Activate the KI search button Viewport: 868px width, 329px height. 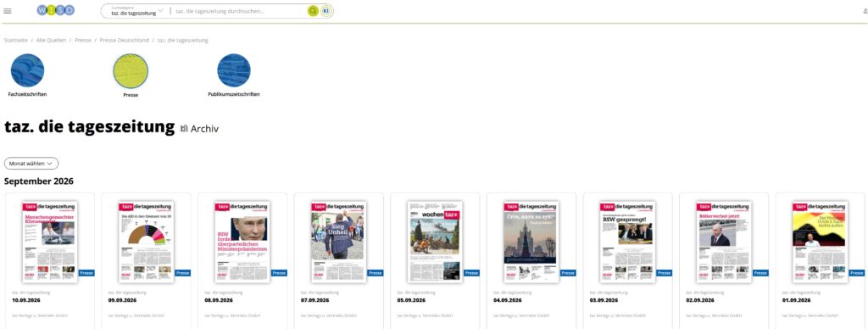[x=326, y=11]
